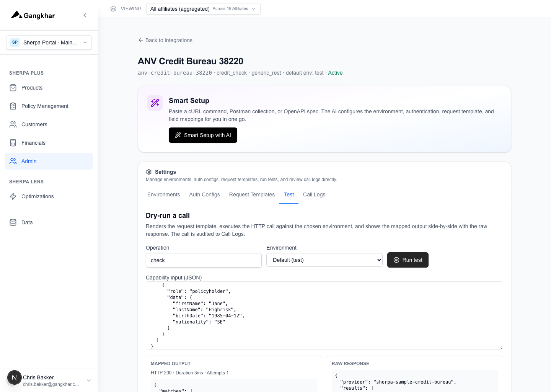Click Smart Setup with AI button

203,135
